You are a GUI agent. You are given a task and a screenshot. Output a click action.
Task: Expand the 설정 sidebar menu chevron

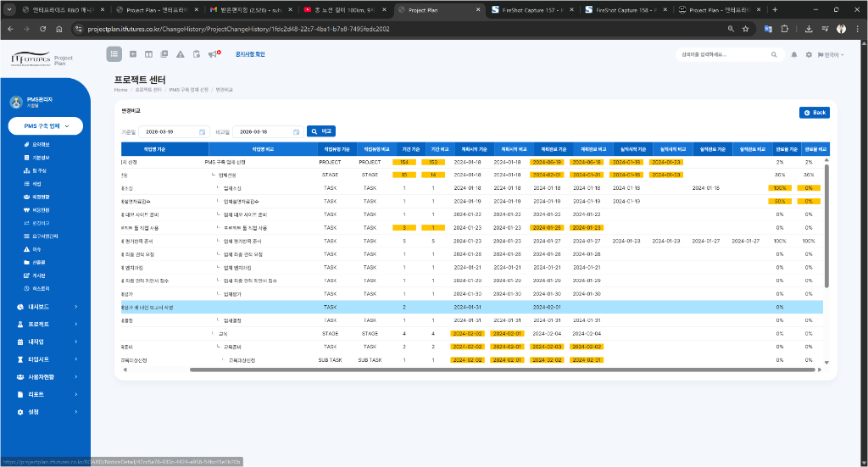tap(75, 412)
